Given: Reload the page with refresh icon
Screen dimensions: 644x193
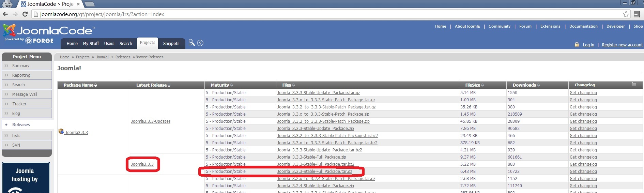Looking at the screenshot, I should 25,14.
